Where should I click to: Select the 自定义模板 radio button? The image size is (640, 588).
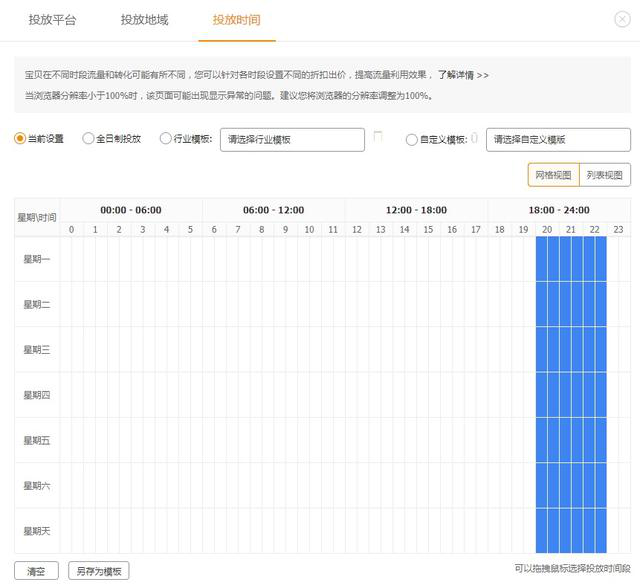411,140
